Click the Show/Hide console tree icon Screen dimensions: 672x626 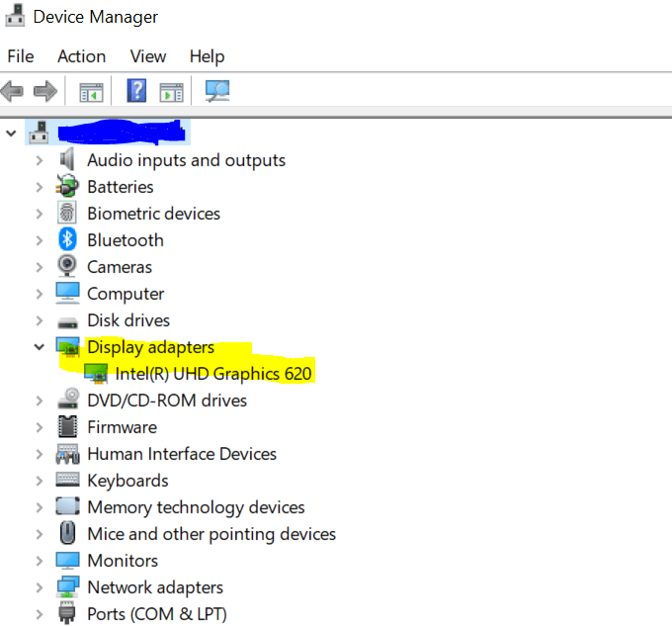(x=91, y=92)
